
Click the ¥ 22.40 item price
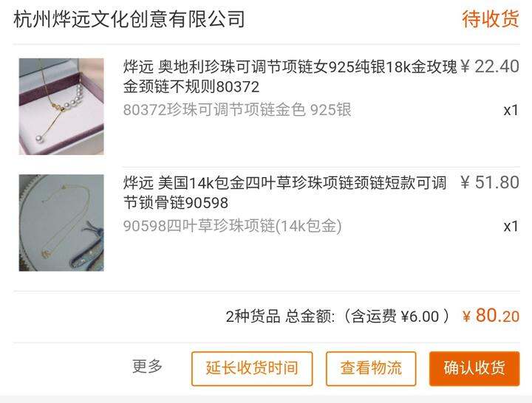(x=490, y=66)
